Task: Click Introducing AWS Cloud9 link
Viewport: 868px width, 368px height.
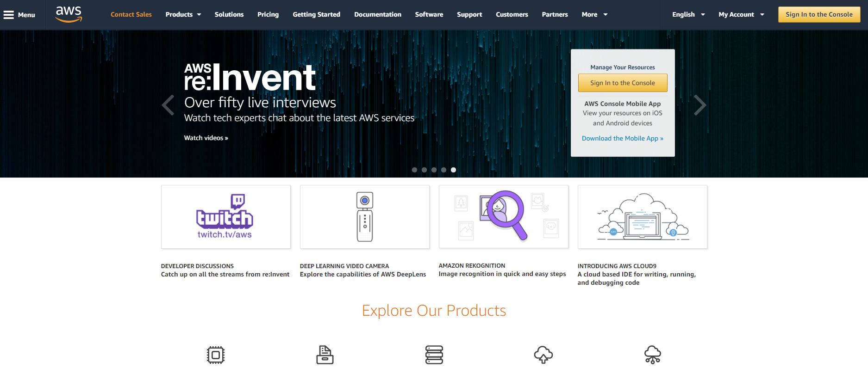Action: pyautogui.click(x=637, y=274)
